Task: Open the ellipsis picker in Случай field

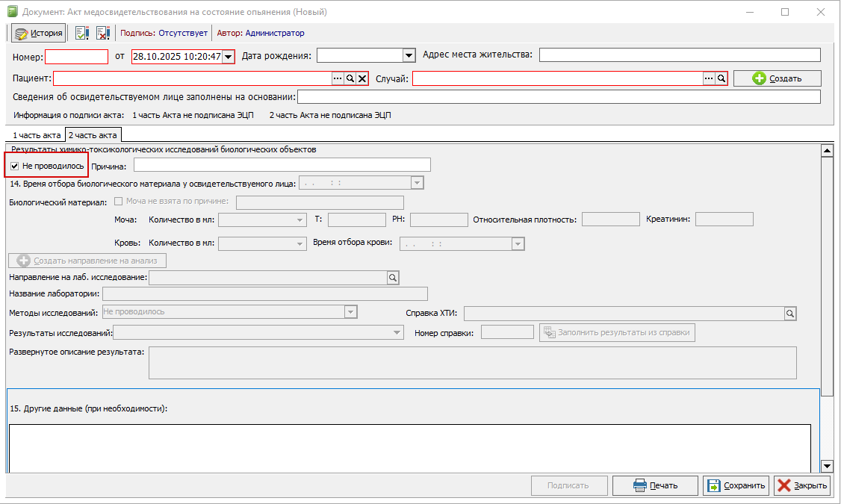Action: tap(709, 78)
